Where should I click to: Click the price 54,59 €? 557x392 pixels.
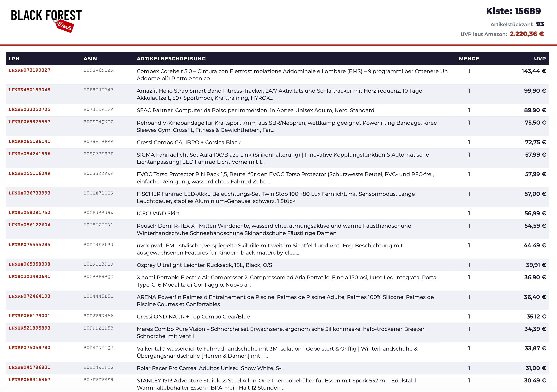click(x=535, y=226)
